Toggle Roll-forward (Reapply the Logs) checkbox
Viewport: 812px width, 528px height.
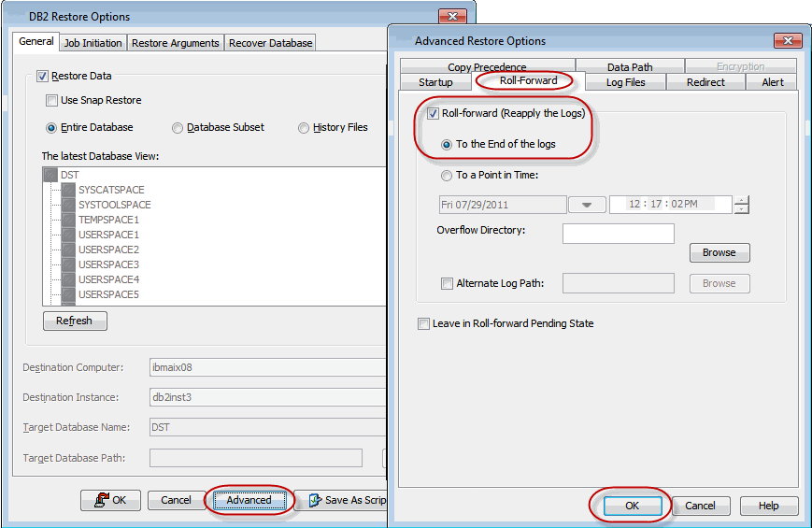click(433, 113)
